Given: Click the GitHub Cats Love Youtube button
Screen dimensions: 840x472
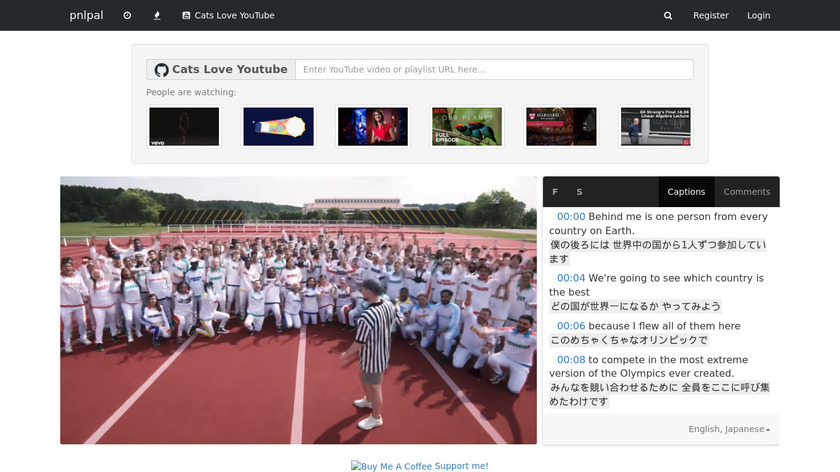Looking at the screenshot, I should pyautogui.click(x=221, y=70).
